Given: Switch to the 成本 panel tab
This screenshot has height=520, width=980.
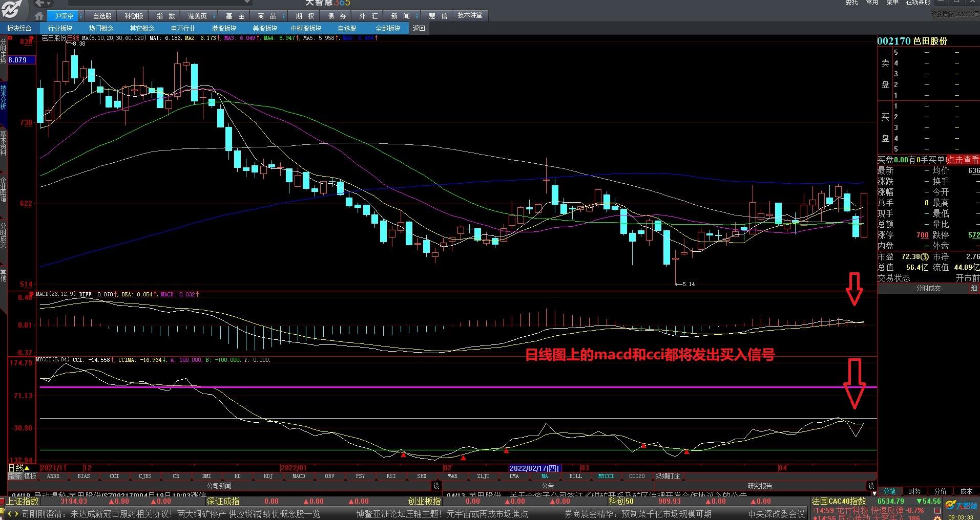Looking at the screenshot, I should click(966, 491).
